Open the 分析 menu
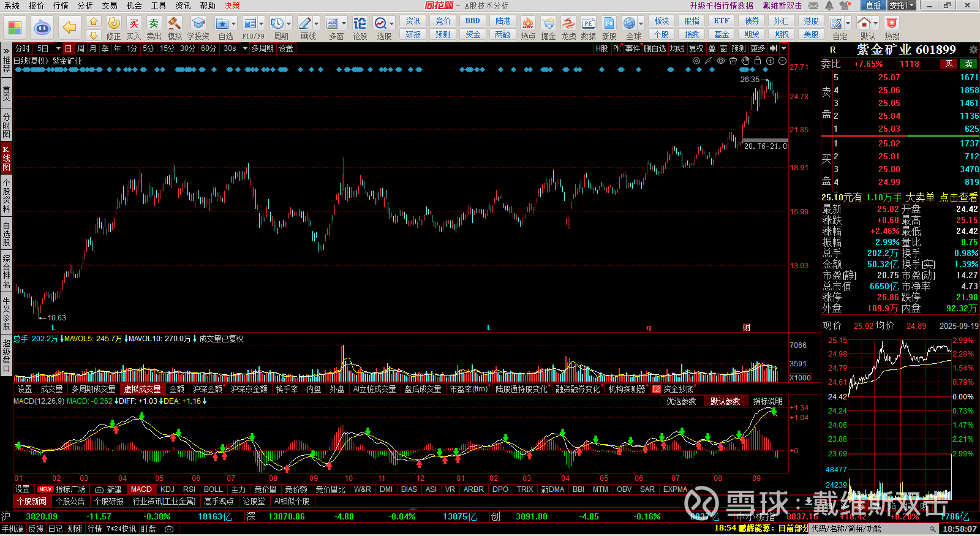Image resolution: width=980 pixels, height=536 pixels. tap(85, 6)
